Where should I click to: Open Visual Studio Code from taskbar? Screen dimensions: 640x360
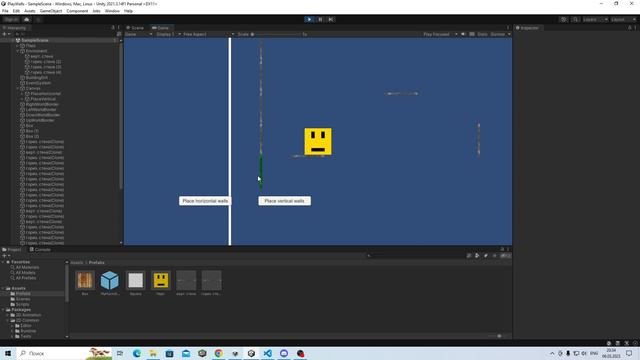[267, 353]
